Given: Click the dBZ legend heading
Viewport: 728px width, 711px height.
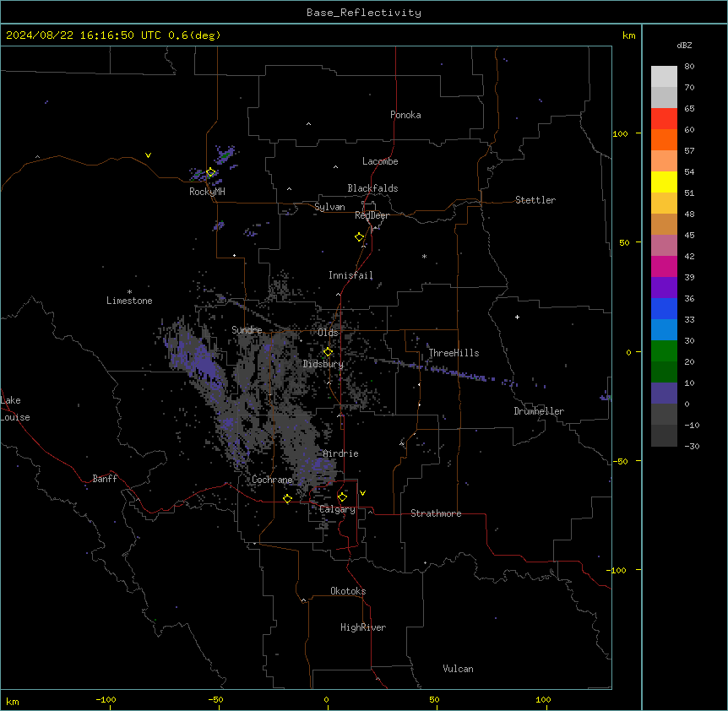Looking at the screenshot, I should [x=684, y=45].
